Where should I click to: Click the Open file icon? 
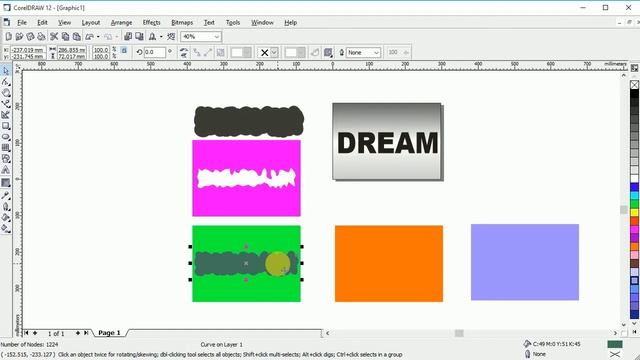[x=19, y=37]
